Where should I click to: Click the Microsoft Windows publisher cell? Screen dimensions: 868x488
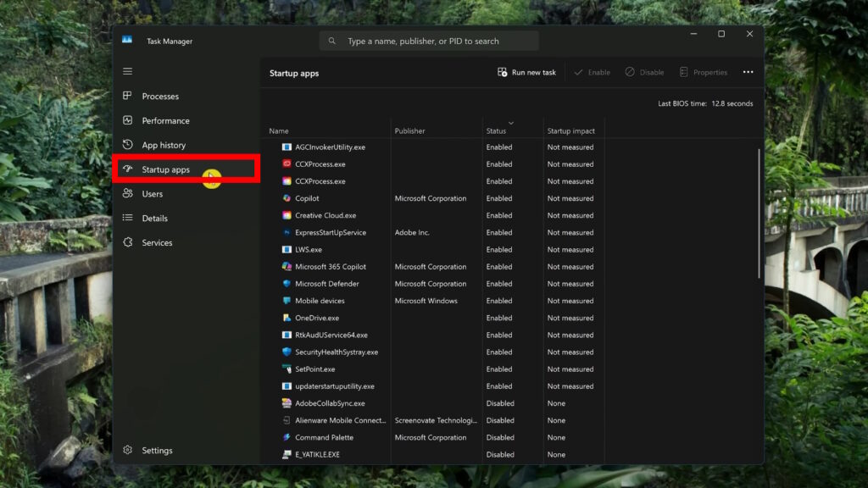(426, 301)
